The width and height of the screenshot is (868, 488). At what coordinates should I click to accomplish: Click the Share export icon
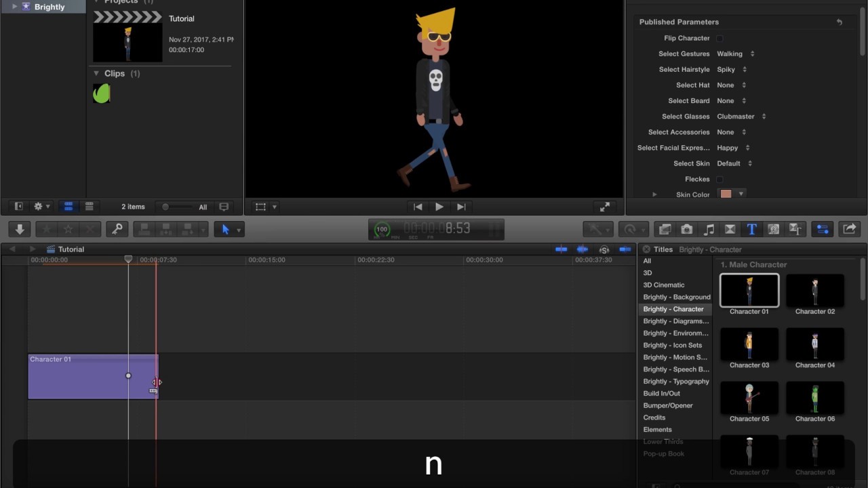(849, 229)
